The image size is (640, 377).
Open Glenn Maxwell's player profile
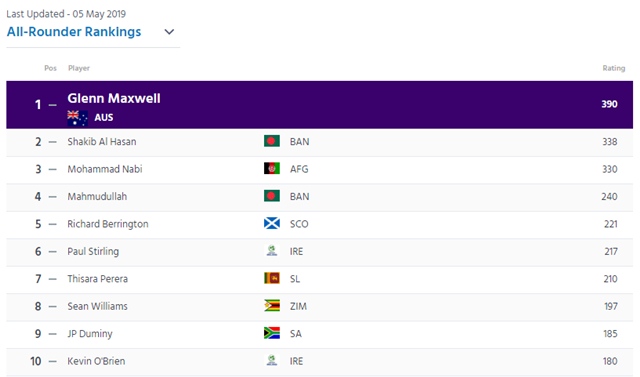tap(114, 98)
